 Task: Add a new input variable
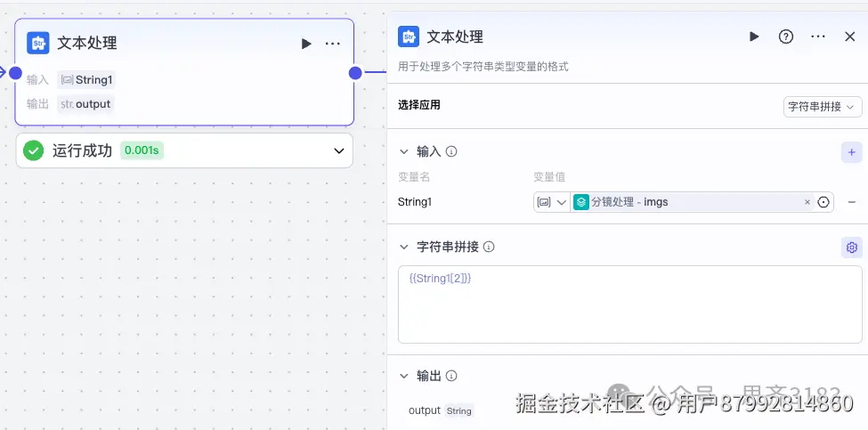[x=852, y=152]
